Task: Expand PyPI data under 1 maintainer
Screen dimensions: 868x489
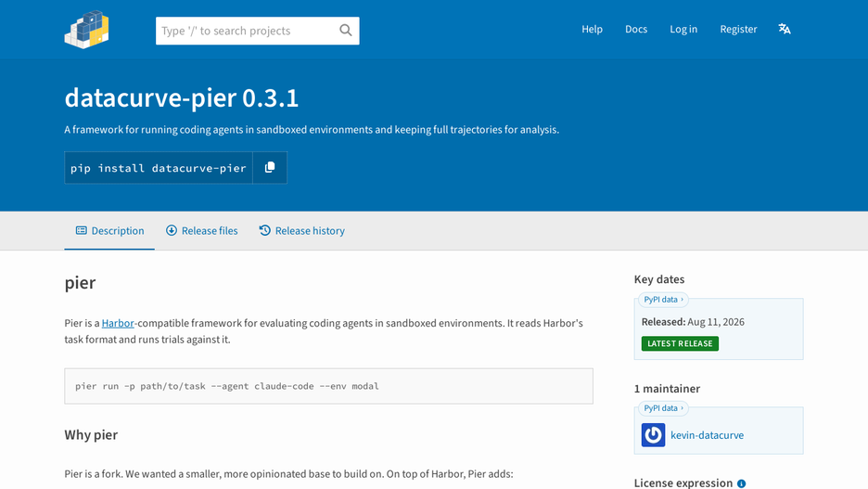Action: click(663, 408)
